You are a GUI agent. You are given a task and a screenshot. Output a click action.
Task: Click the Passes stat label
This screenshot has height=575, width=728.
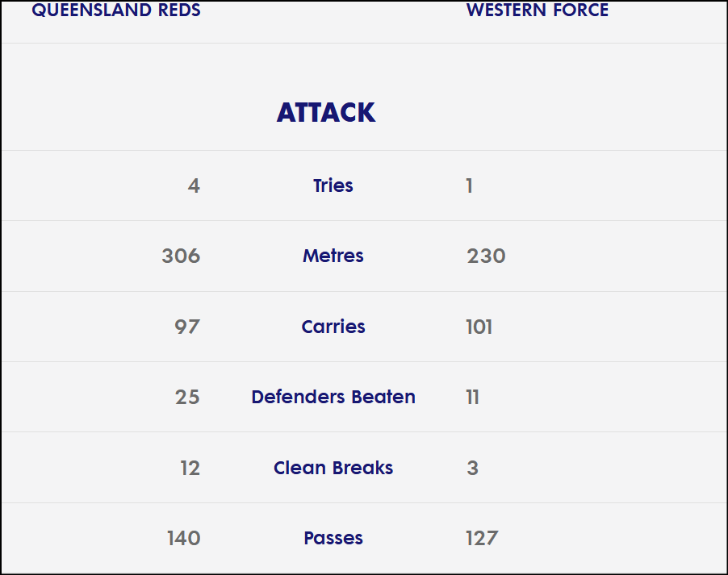coord(333,539)
